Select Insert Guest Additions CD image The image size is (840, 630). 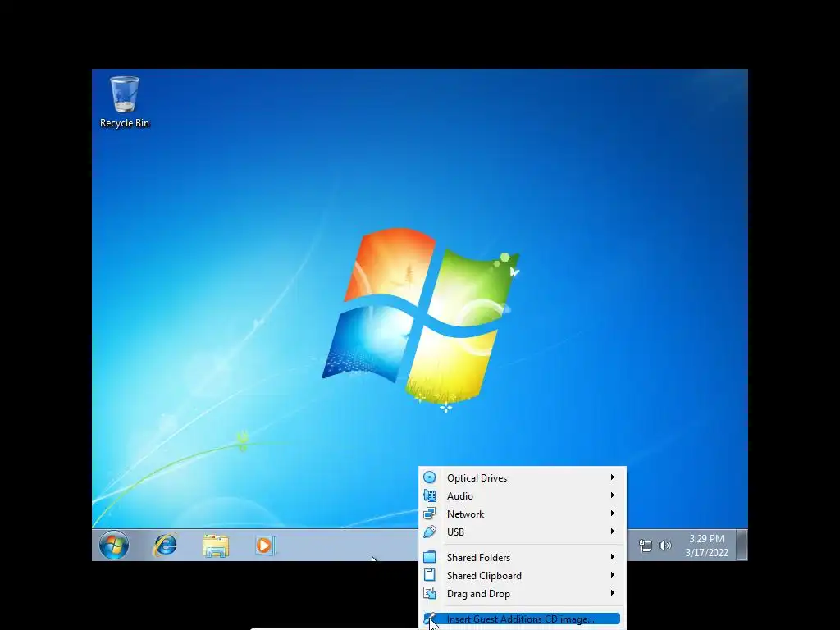click(x=522, y=619)
